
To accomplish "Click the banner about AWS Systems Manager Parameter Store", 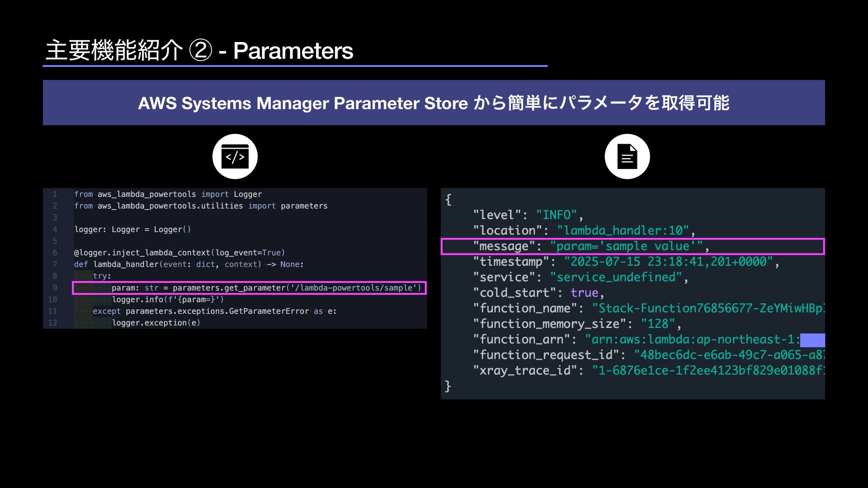I will pyautogui.click(x=434, y=103).
